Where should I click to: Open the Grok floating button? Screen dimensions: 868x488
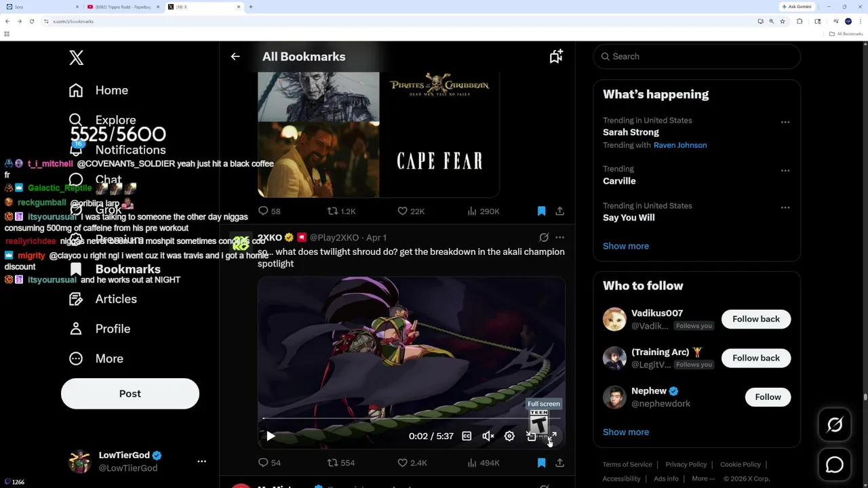click(x=835, y=425)
